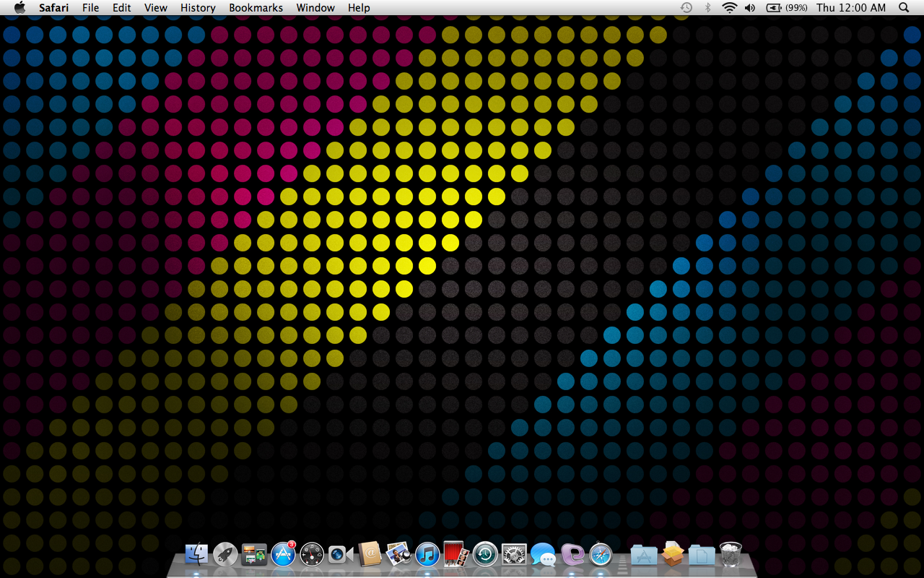Viewport: 924px width, 578px height.
Task: Open the package box icon in Dock
Action: click(673, 554)
